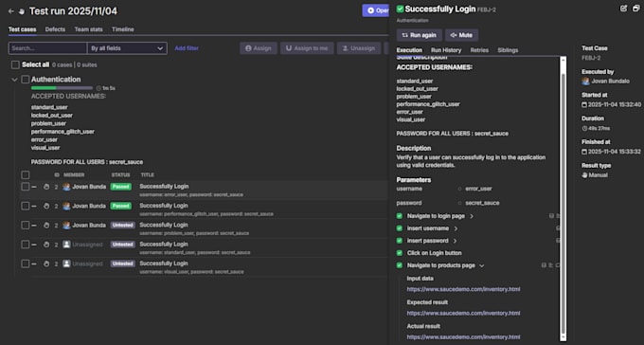
Task: Click the clock icon beside the suite duration 1m 5s
Action: [x=98, y=88]
